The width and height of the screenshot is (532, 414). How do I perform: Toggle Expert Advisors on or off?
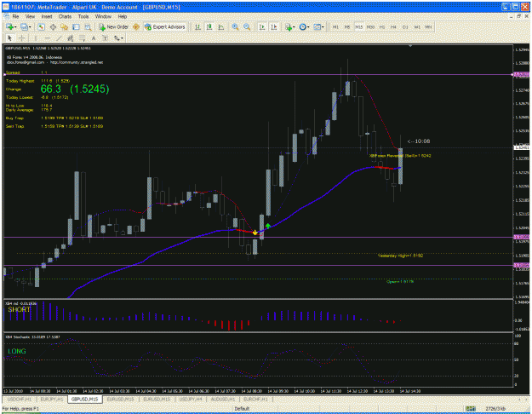coord(165,26)
